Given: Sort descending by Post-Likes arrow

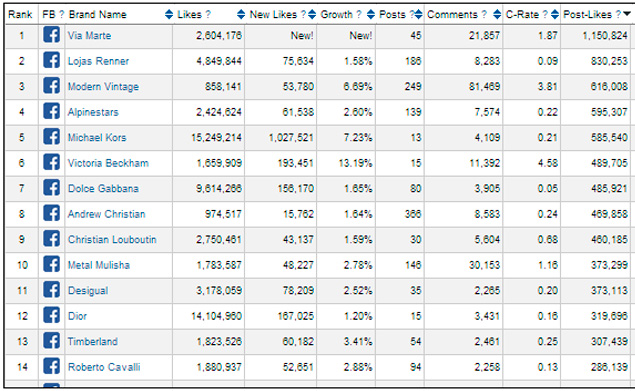Looking at the screenshot, I should 627,14.
